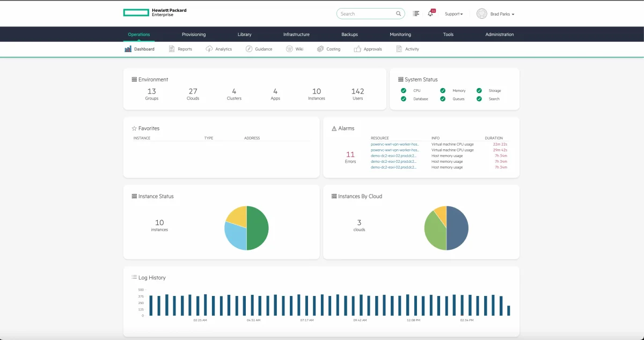Screen dimensions: 644x340
Task: Open Guidance compass icon
Action: (x=249, y=49)
